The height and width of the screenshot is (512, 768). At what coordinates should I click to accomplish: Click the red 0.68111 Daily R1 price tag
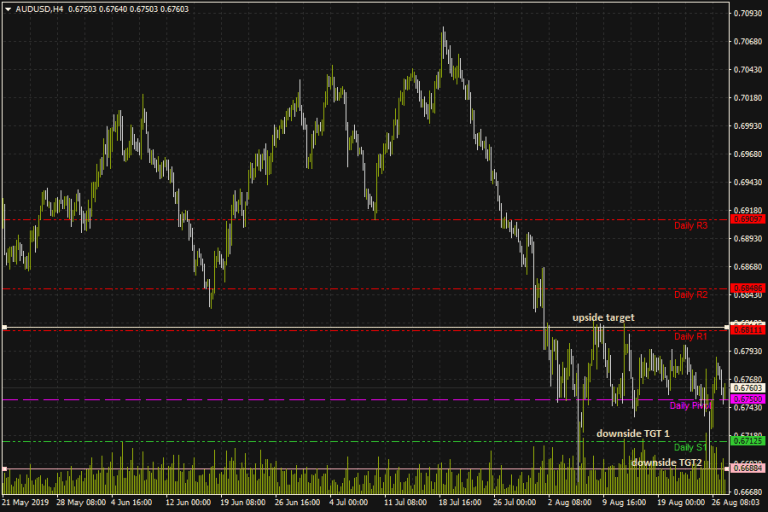pyautogui.click(x=748, y=329)
